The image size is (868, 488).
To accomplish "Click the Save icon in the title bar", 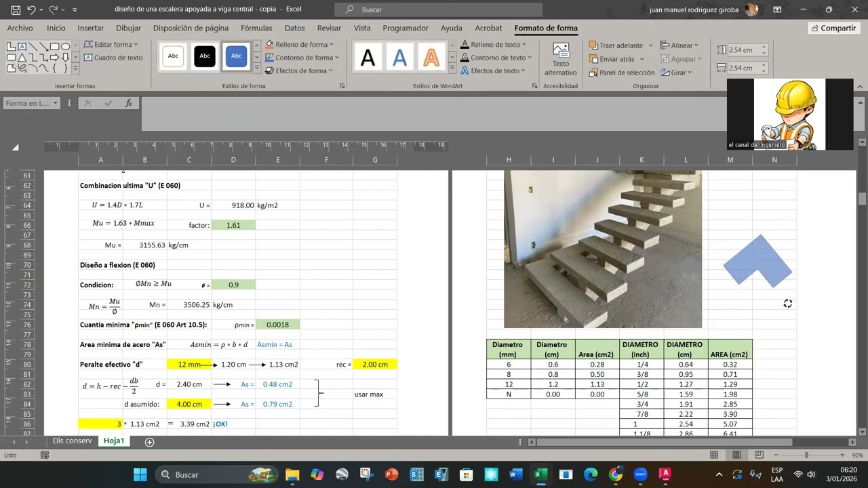I will pyautogui.click(x=16, y=10).
